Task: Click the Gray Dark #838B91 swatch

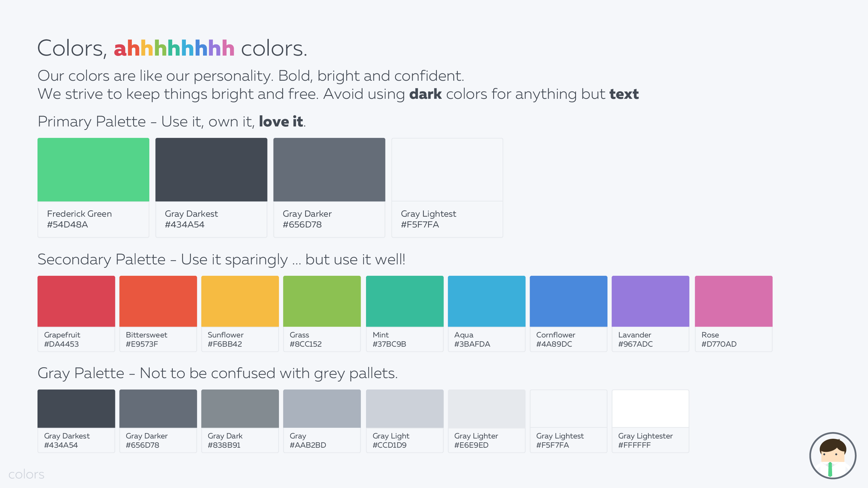Action: click(x=240, y=409)
